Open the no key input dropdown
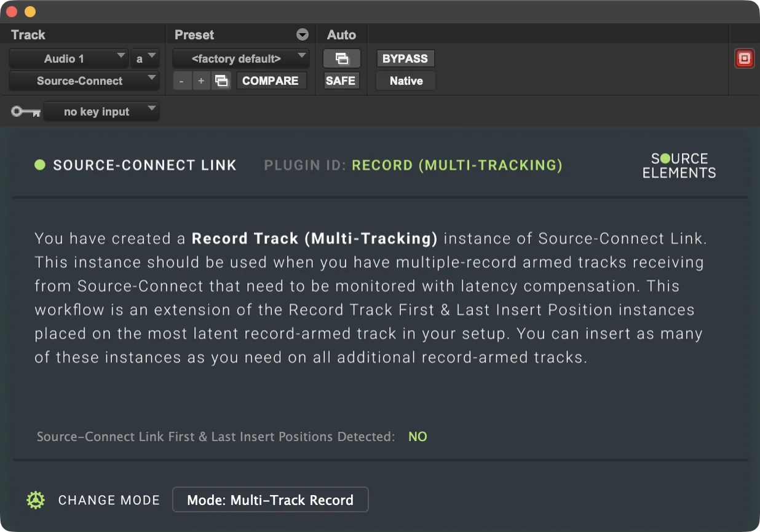This screenshot has width=760, height=532. pyautogui.click(x=101, y=112)
